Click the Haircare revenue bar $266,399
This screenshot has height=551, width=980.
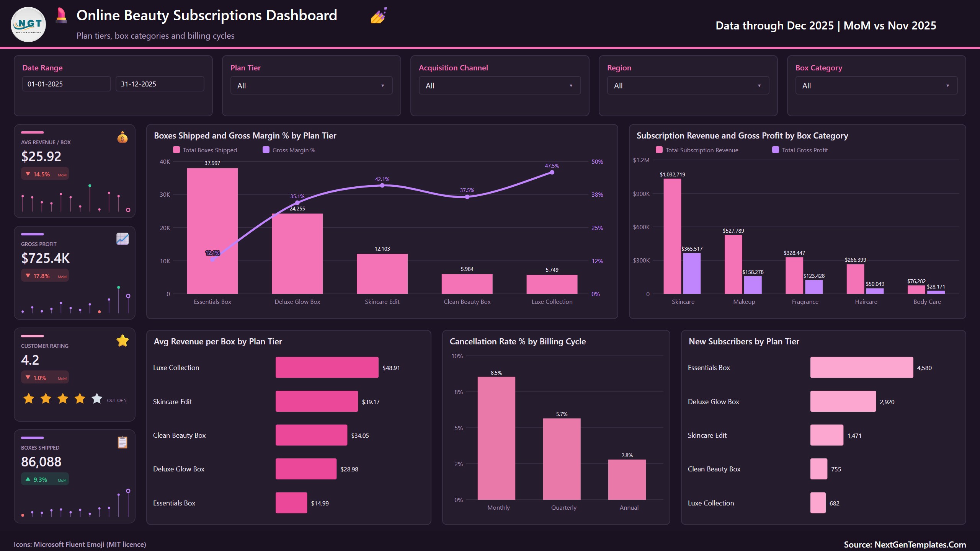pos(856,279)
